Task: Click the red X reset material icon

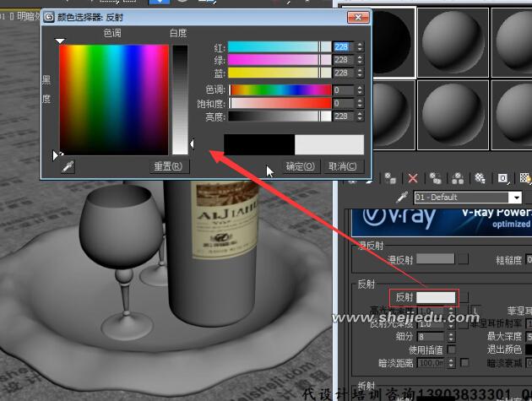Action: point(412,178)
